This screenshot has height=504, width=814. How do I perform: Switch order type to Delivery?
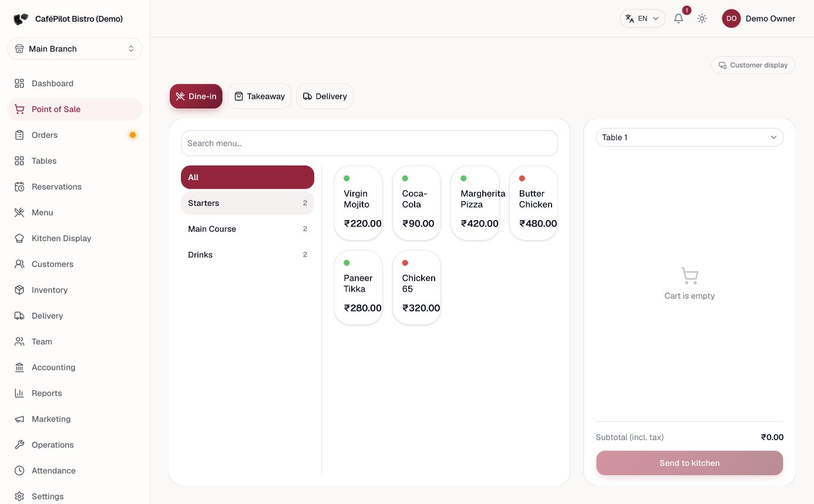[x=325, y=96]
